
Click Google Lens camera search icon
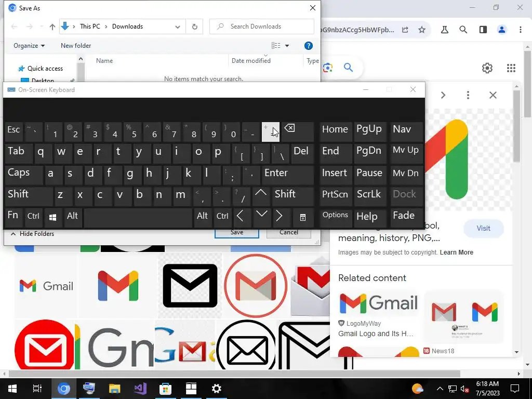[327, 68]
